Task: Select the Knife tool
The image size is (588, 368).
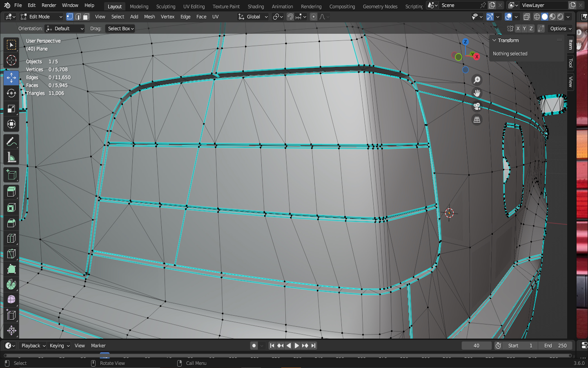Action: (11, 254)
